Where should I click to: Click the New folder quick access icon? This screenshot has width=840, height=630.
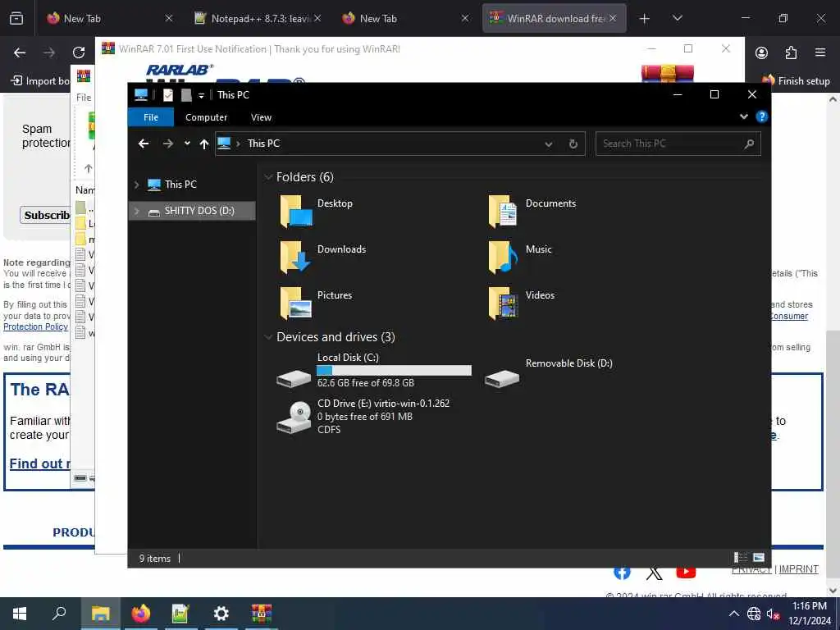(186, 95)
